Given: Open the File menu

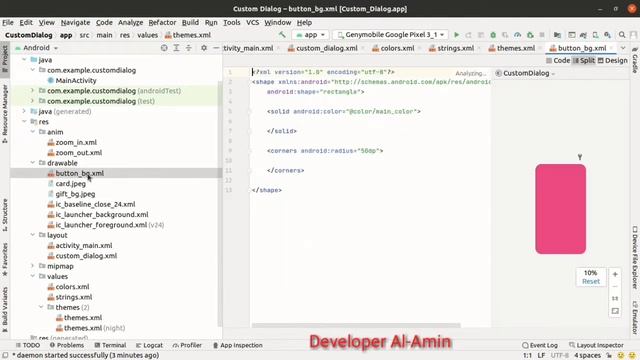Looking at the screenshot, I should pyautogui.click(x=8, y=22).
